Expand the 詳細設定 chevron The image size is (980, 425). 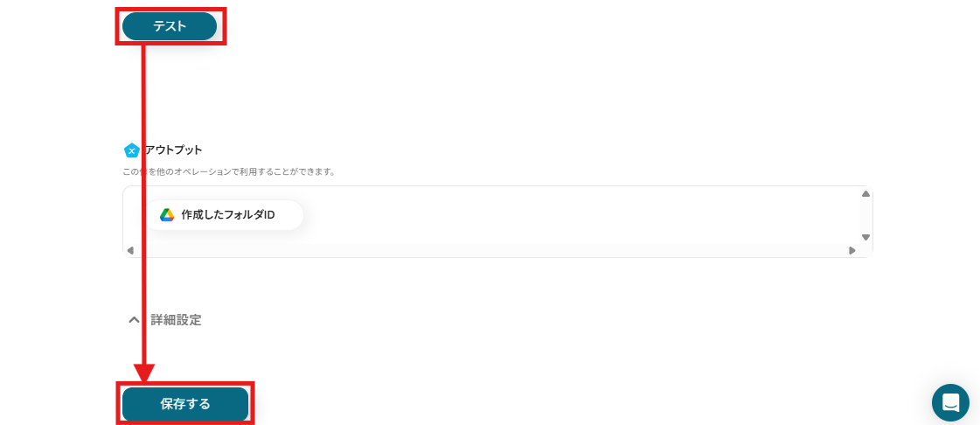coord(134,320)
